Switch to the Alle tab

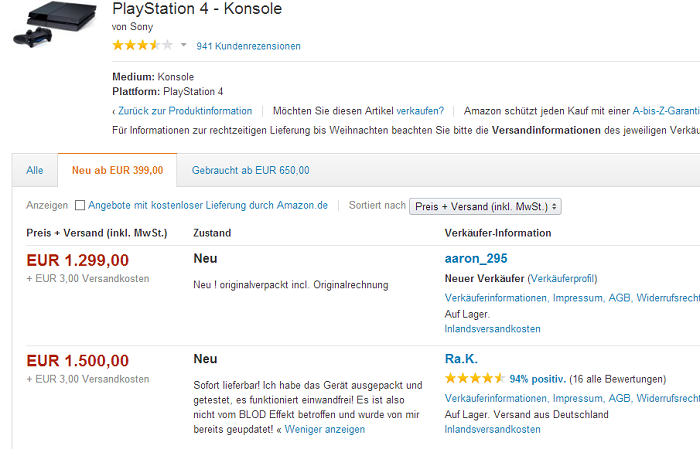click(35, 170)
